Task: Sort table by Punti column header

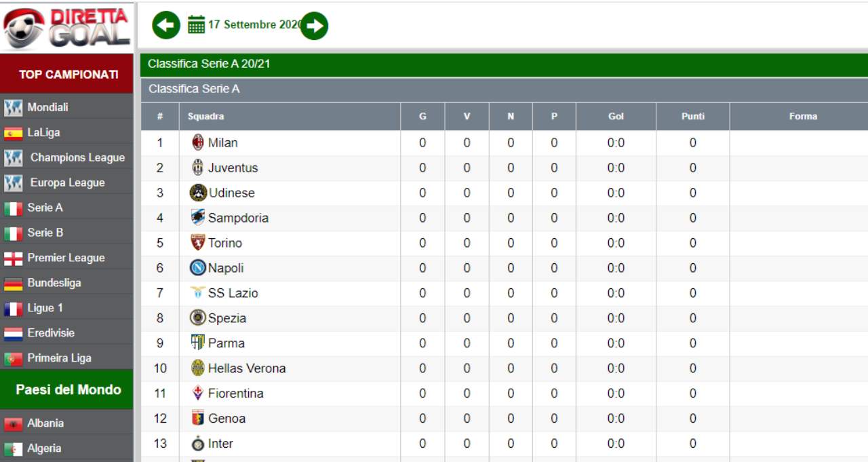Action: [x=693, y=117]
